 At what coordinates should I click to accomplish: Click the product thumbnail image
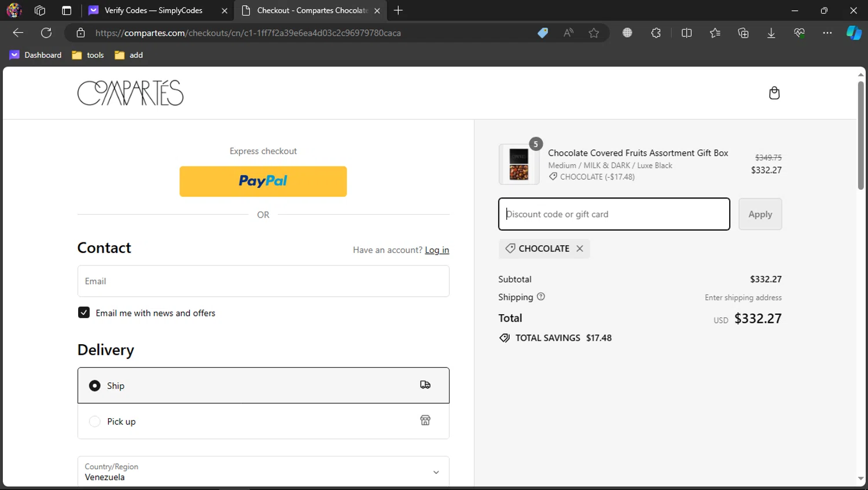click(x=519, y=164)
